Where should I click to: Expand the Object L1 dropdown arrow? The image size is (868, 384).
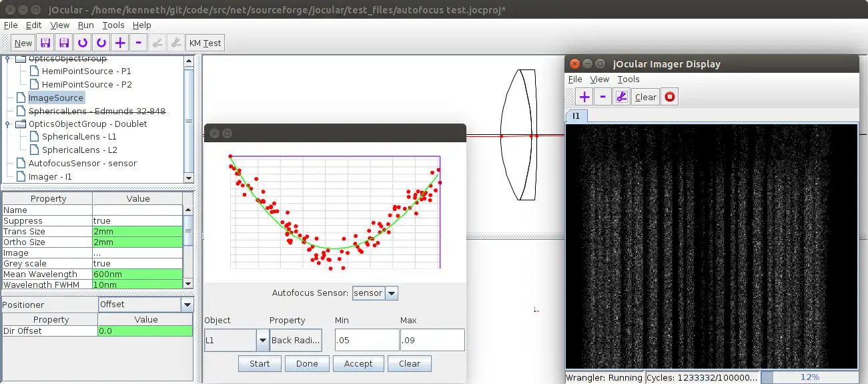(x=262, y=341)
